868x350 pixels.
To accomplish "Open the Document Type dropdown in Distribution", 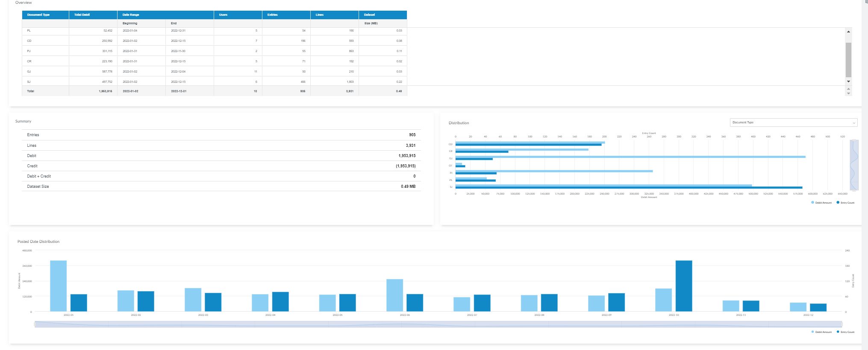I will 793,122.
